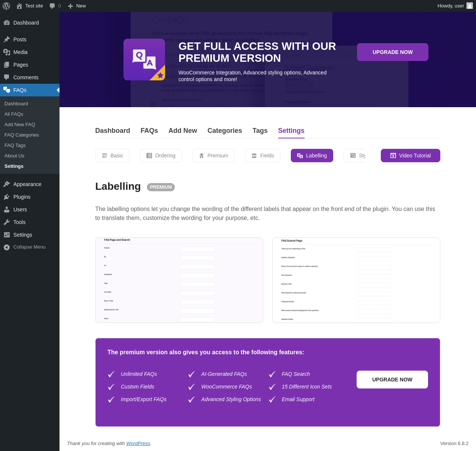Click the plus New icon
The height and width of the screenshot is (451, 476).
point(70,6)
